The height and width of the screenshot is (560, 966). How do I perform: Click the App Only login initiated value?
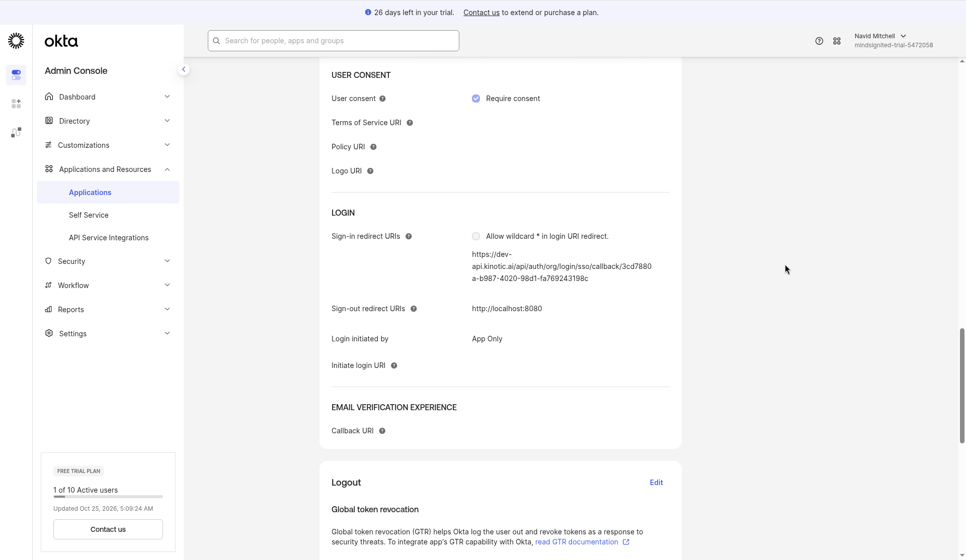487,339
